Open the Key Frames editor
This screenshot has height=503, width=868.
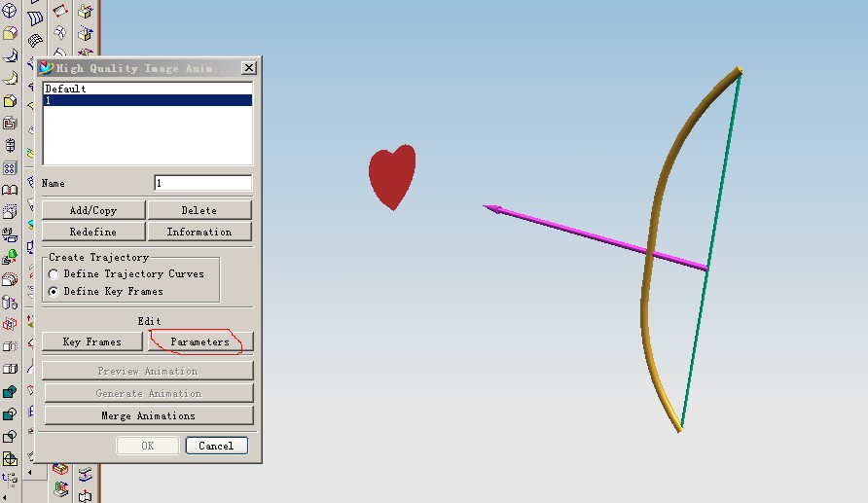click(x=92, y=342)
